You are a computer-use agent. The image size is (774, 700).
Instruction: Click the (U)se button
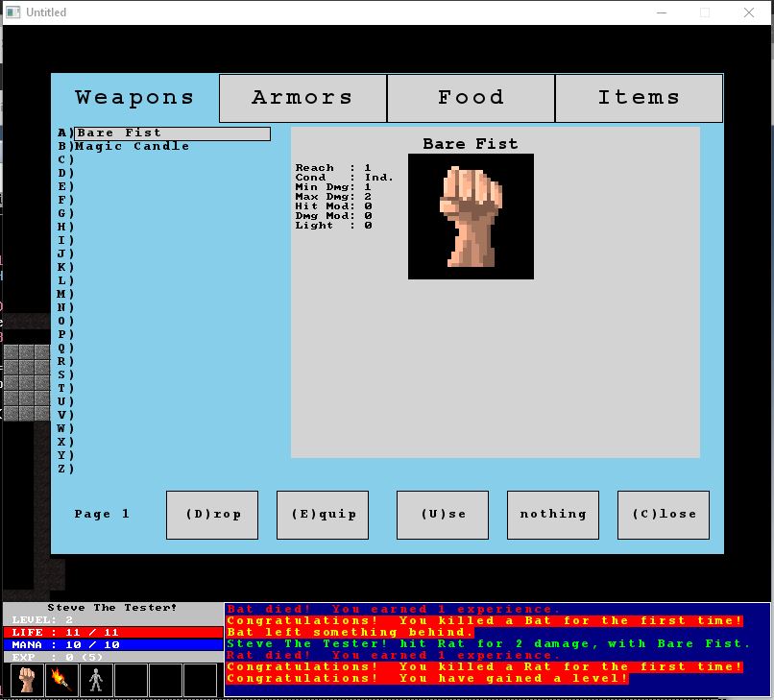click(443, 515)
